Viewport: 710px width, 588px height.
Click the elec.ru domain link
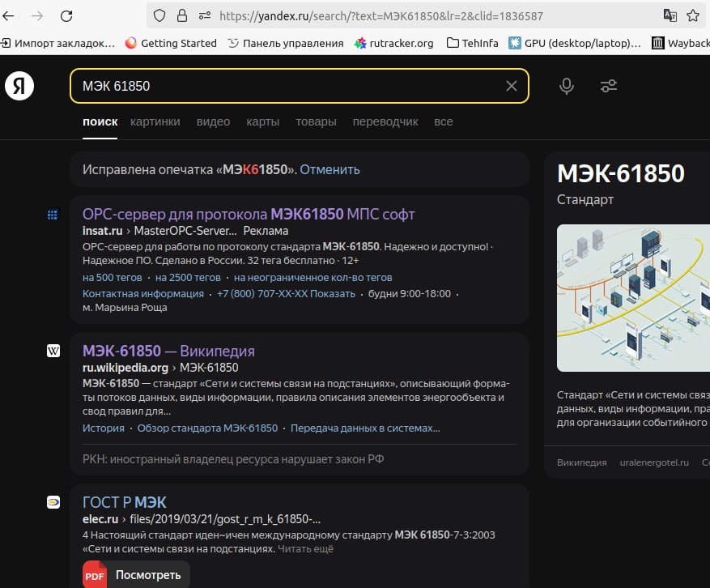100,519
